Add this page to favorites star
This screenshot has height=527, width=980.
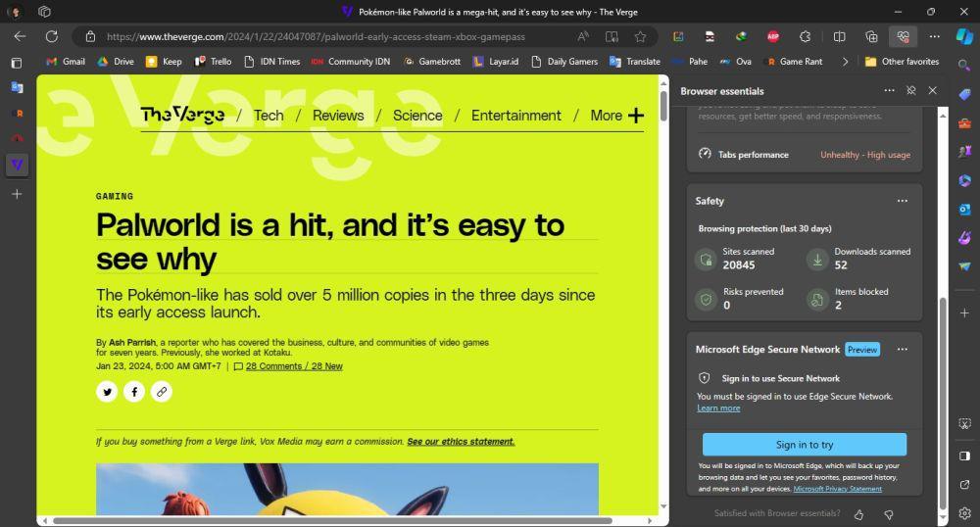(640, 37)
